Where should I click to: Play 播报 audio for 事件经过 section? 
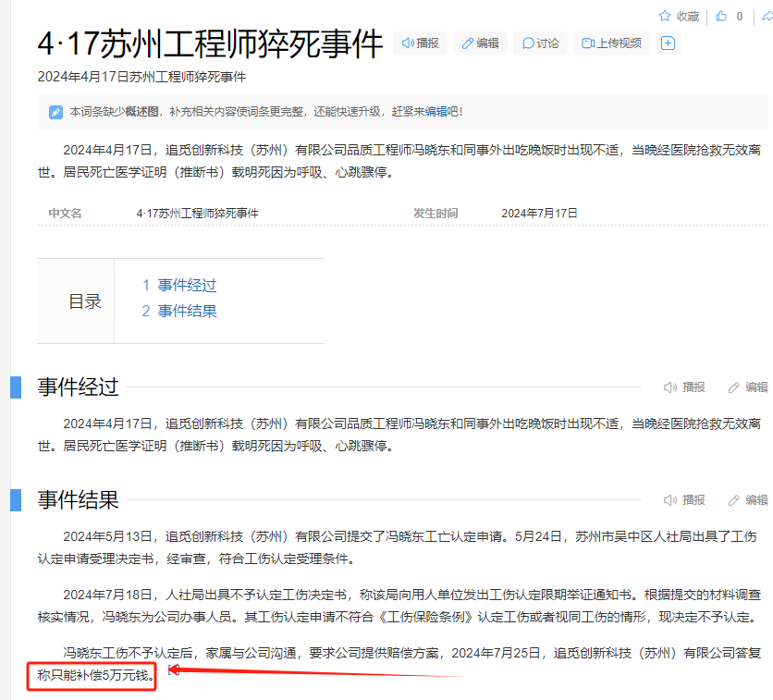[684, 387]
